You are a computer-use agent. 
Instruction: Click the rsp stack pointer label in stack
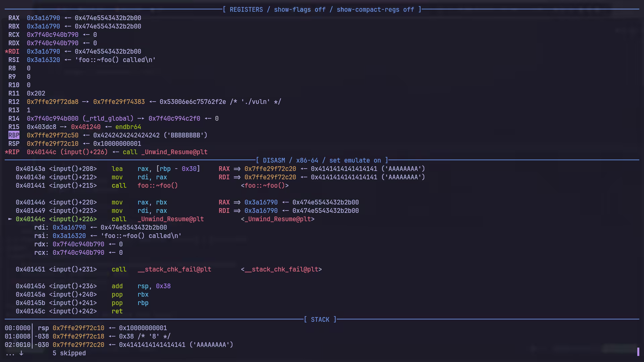point(43,328)
